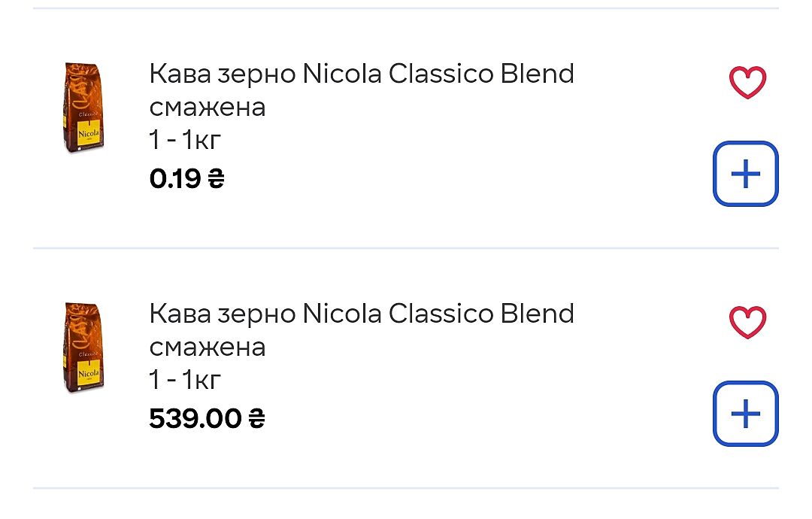Click "Blend" in the 0.19 ₴ product title
The width and height of the screenshot is (812, 519).
(537, 74)
